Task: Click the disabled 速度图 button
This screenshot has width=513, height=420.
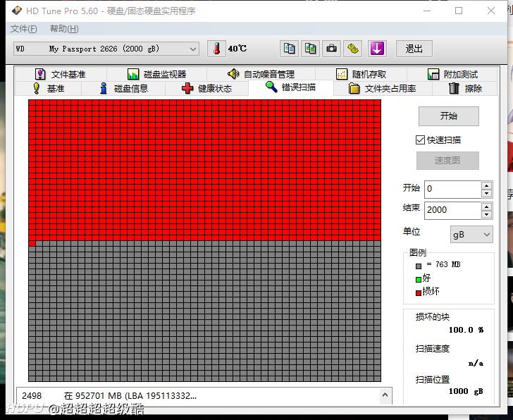Action: (x=447, y=160)
